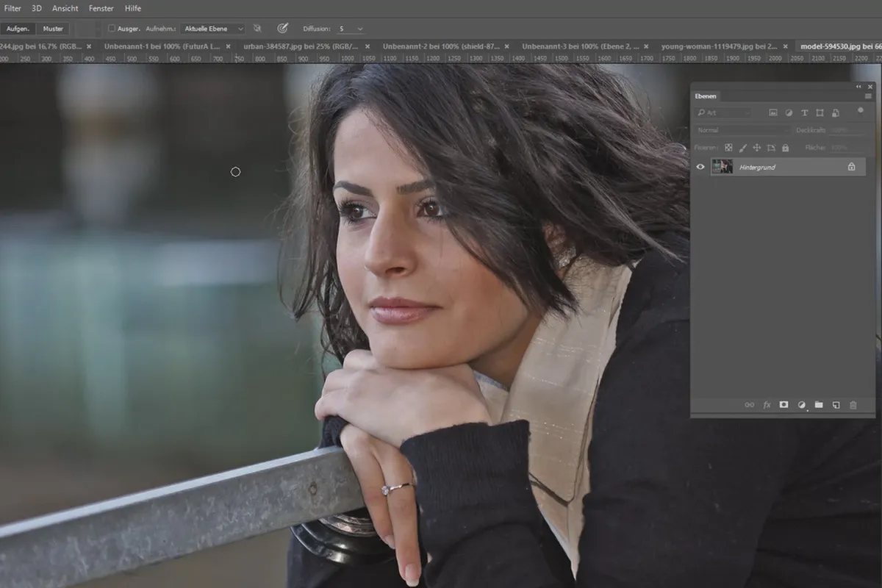Image resolution: width=882 pixels, height=588 pixels.
Task: Lock layer position icon
Action: (757, 148)
